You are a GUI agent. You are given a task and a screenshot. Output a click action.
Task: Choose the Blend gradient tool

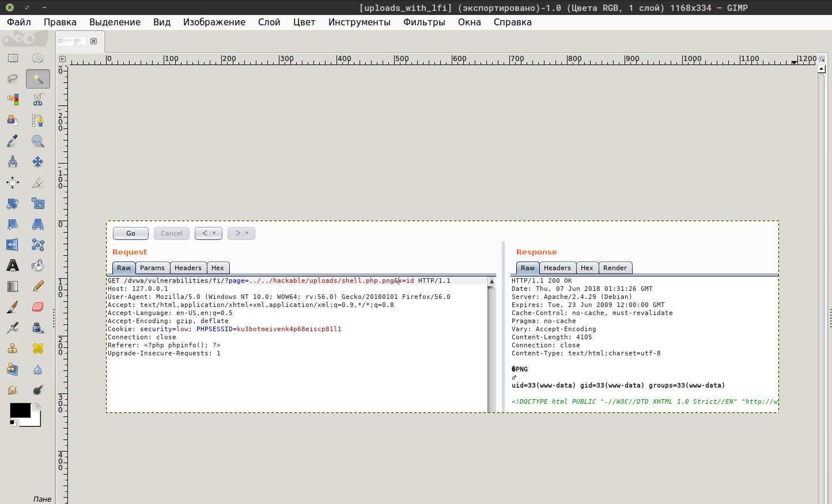click(13, 286)
